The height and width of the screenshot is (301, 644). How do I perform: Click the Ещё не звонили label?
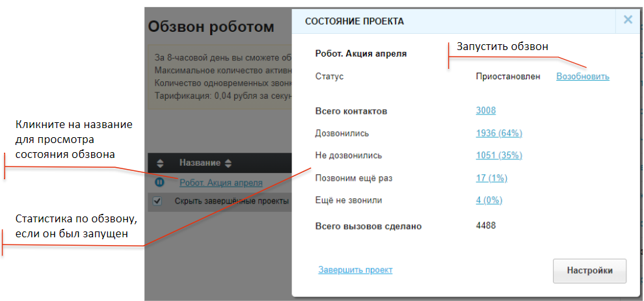[x=349, y=201]
